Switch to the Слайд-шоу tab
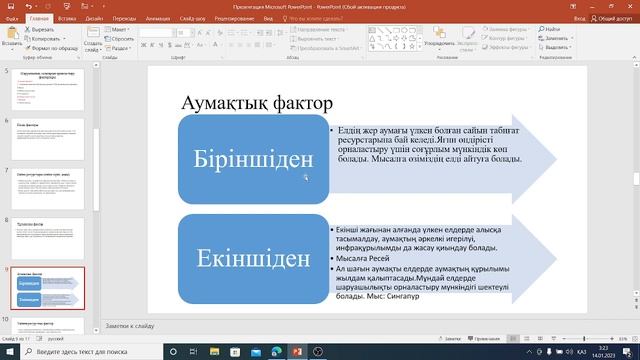640x360 pixels. (192, 18)
